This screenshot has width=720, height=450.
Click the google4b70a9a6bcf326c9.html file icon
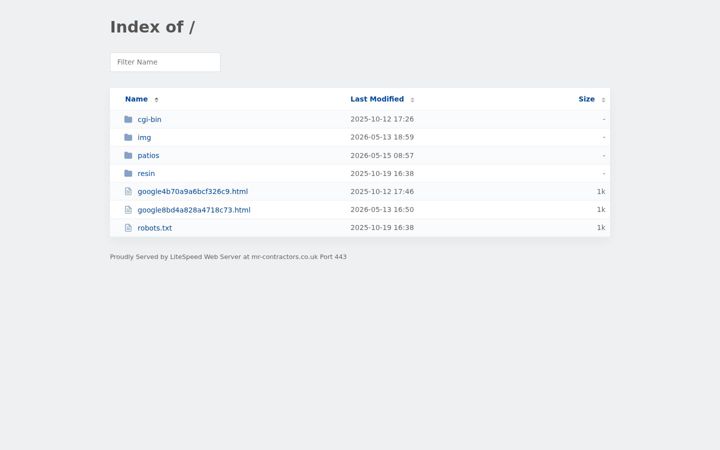pyautogui.click(x=128, y=191)
